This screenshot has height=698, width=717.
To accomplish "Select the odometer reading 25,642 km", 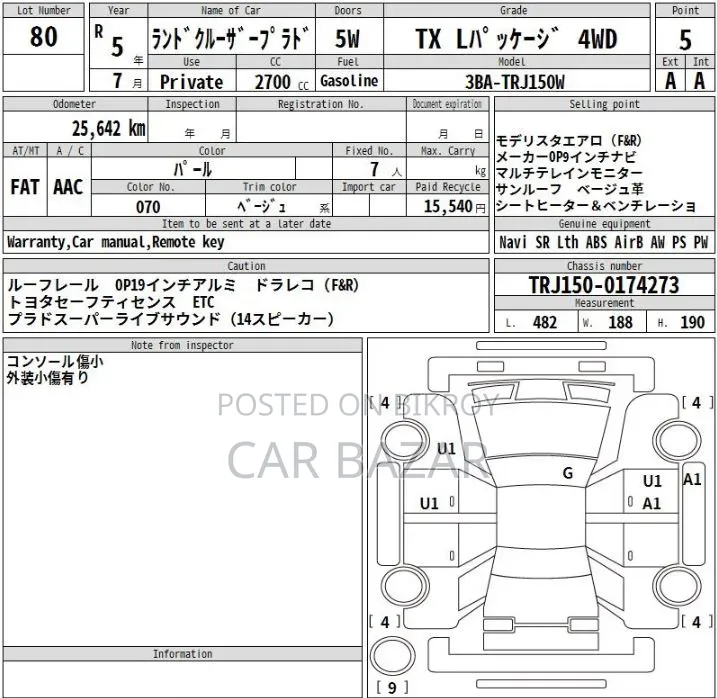I will pos(108,129).
